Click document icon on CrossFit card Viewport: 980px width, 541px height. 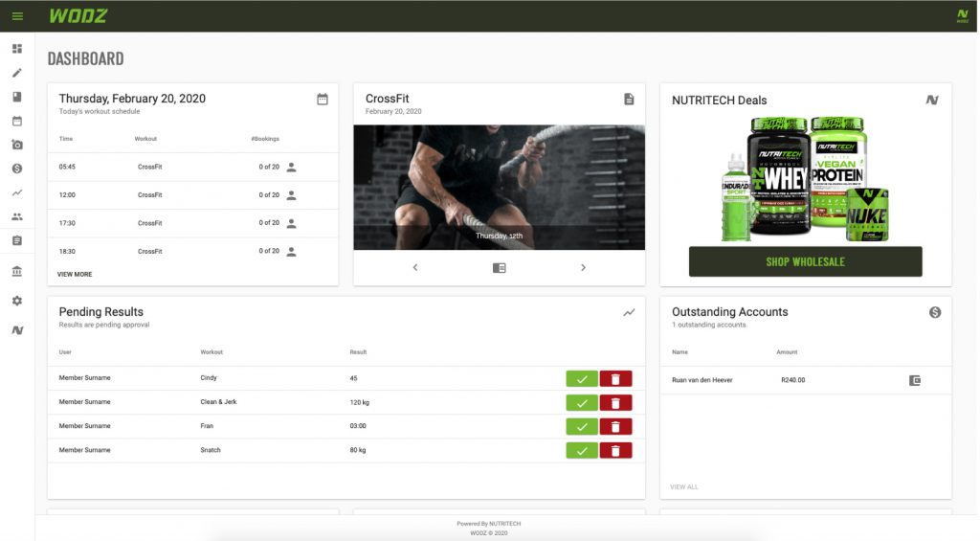pos(629,99)
